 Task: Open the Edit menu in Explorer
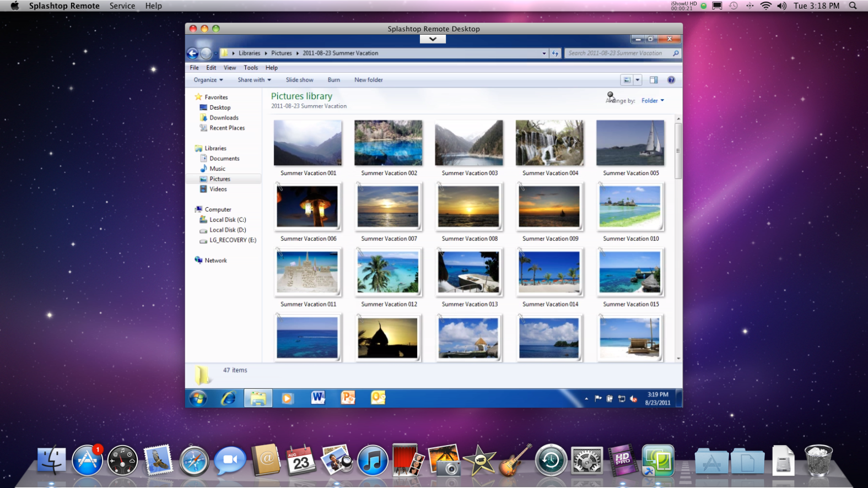tap(211, 68)
